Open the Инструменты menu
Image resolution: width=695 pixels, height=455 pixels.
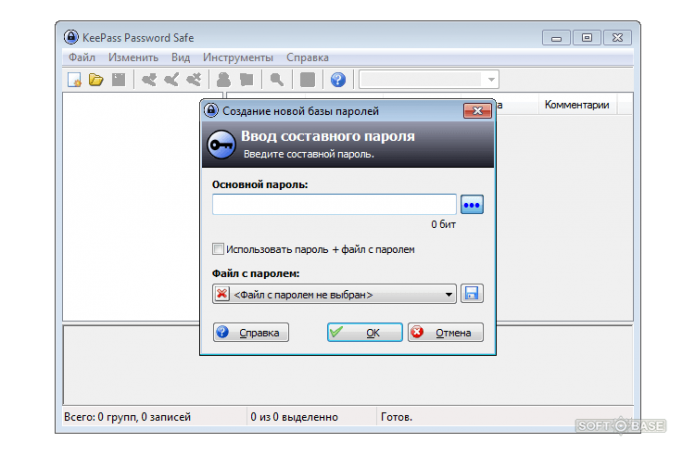238,58
